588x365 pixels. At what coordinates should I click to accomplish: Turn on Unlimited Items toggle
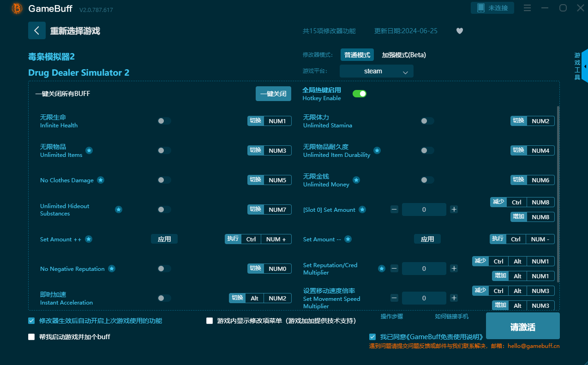(x=164, y=150)
